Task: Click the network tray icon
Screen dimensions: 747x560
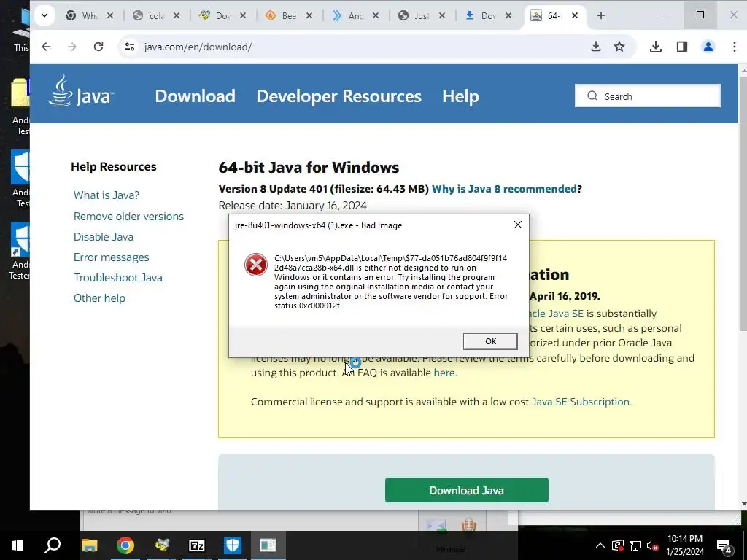Action: pos(635,545)
